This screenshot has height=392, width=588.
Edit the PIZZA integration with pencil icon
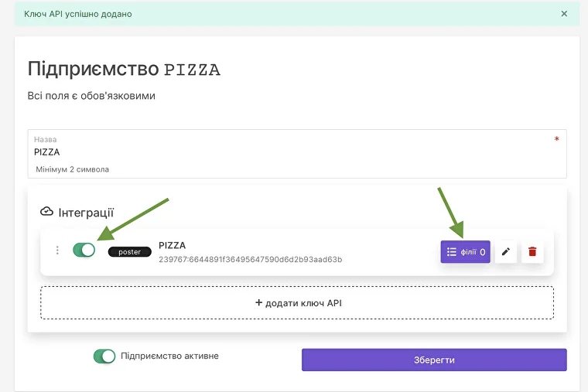tap(506, 251)
